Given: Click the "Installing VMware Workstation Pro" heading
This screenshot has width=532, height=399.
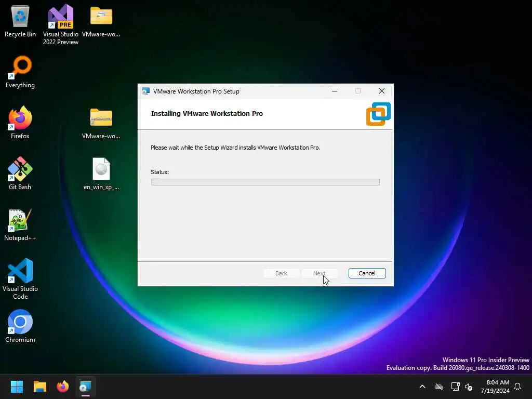Looking at the screenshot, I should [x=207, y=114].
